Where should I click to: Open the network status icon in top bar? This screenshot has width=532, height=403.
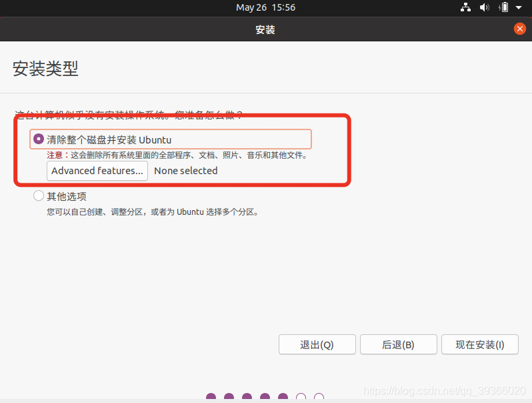pyautogui.click(x=465, y=7)
